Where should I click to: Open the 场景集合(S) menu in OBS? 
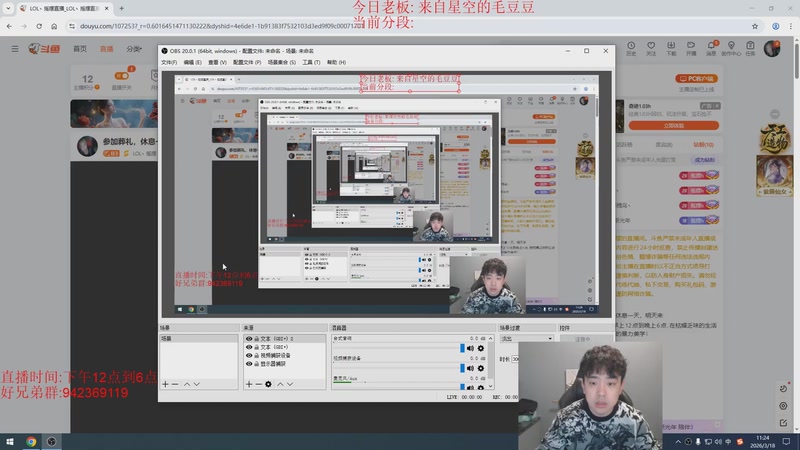pos(282,62)
